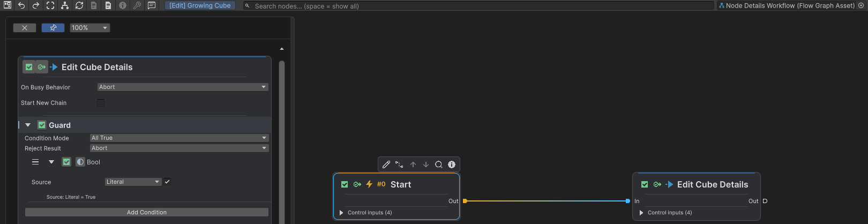Click the bright document icon in the toolbar
The height and width of the screenshot is (224, 868).
coord(108,5)
